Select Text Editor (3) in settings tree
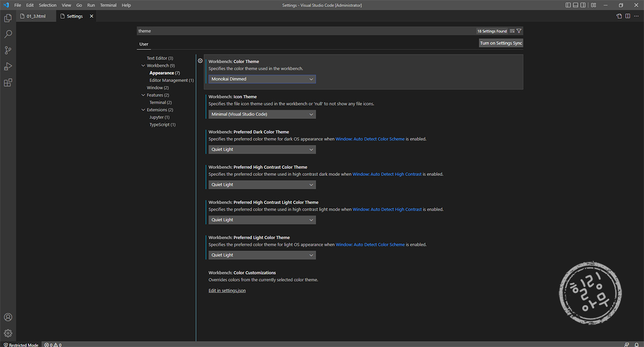644x347 pixels. (160, 58)
